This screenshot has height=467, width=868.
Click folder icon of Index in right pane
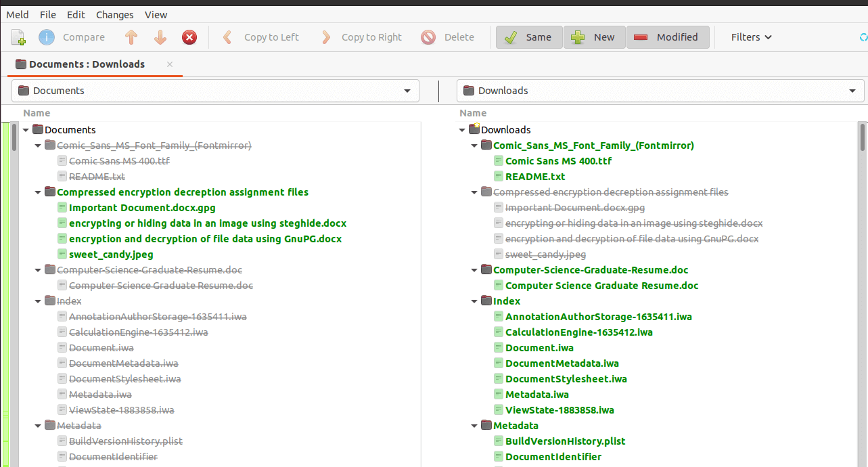coord(486,301)
